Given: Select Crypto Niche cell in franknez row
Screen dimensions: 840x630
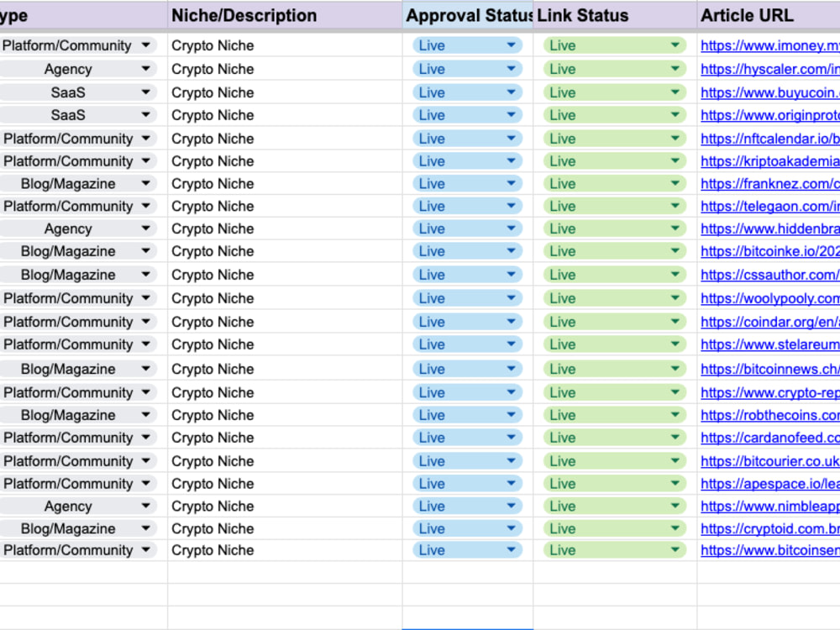Looking at the screenshot, I should pyautogui.click(x=285, y=184).
